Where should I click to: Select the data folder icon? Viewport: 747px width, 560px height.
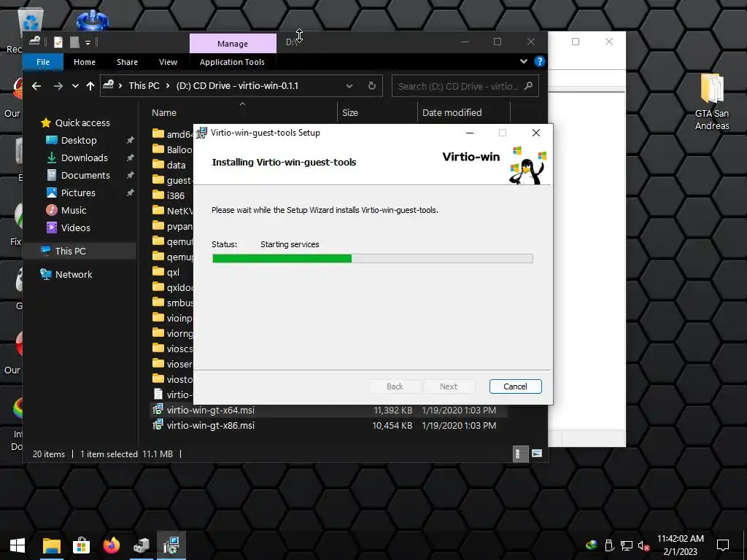point(158,164)
